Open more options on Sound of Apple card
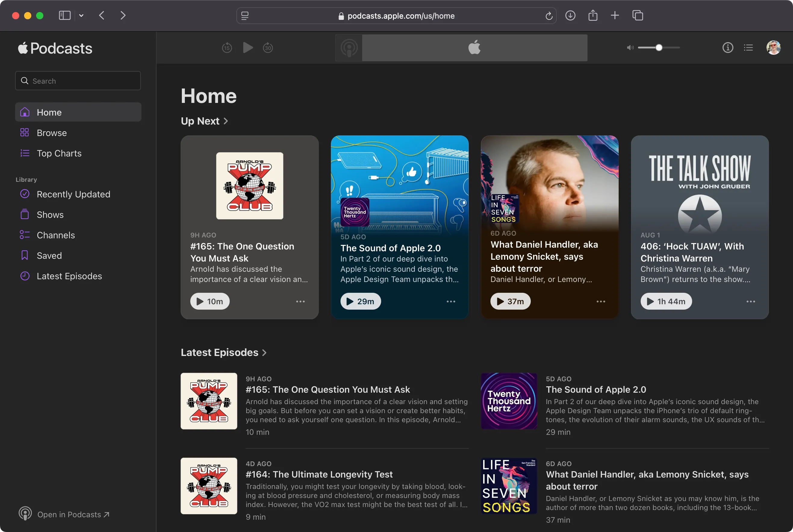This screenshot has height=532, width=793. 451,302
